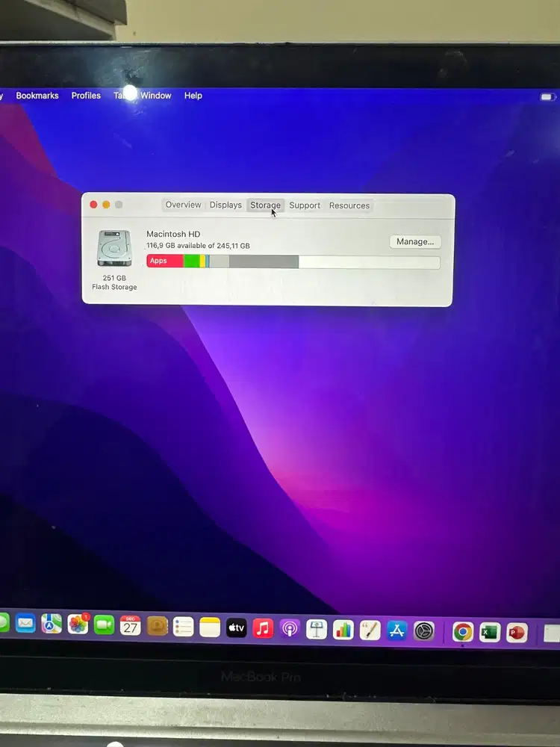Minimize the About This Mac window
Image resolution: width=560 pixels, height=747 pixels.
click(106, 205)
